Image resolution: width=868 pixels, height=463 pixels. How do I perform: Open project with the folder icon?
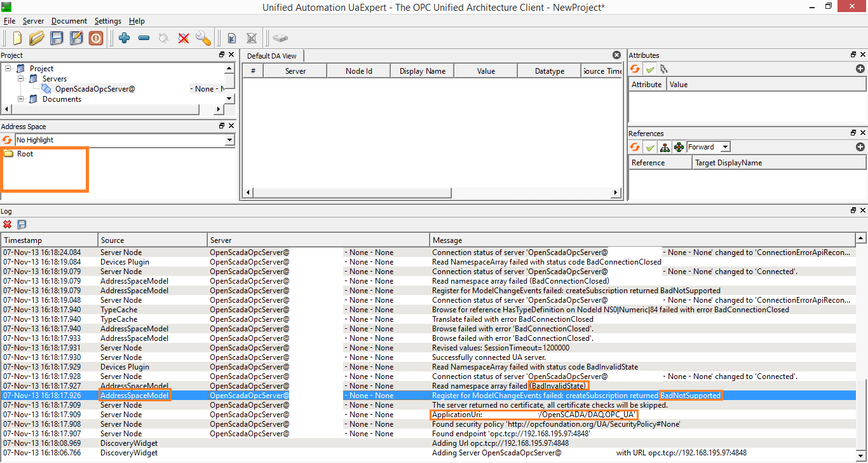pyautogui.click(x=37, y=38)
